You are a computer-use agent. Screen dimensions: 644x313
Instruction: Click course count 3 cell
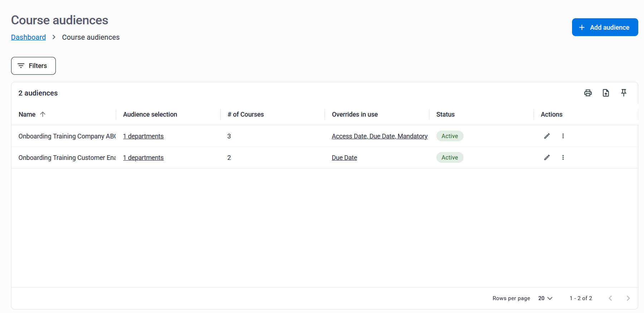[229, 136]
